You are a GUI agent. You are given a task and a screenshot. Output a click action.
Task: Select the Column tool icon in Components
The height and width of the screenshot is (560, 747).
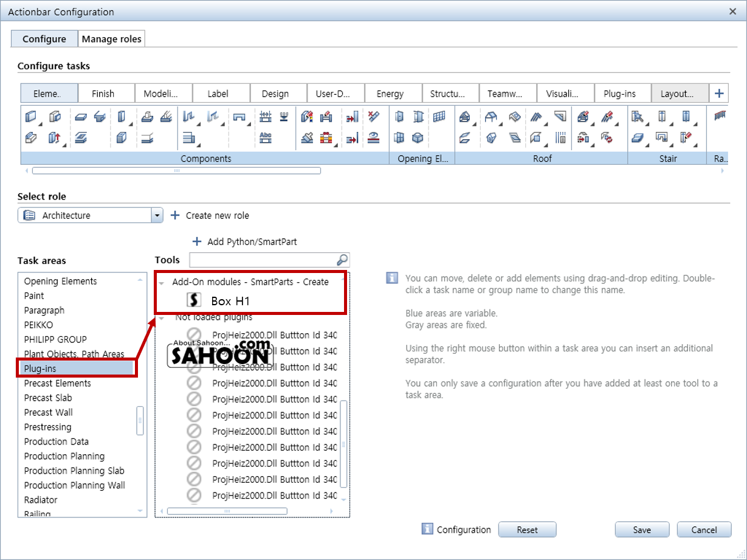(x=120, y=116)
